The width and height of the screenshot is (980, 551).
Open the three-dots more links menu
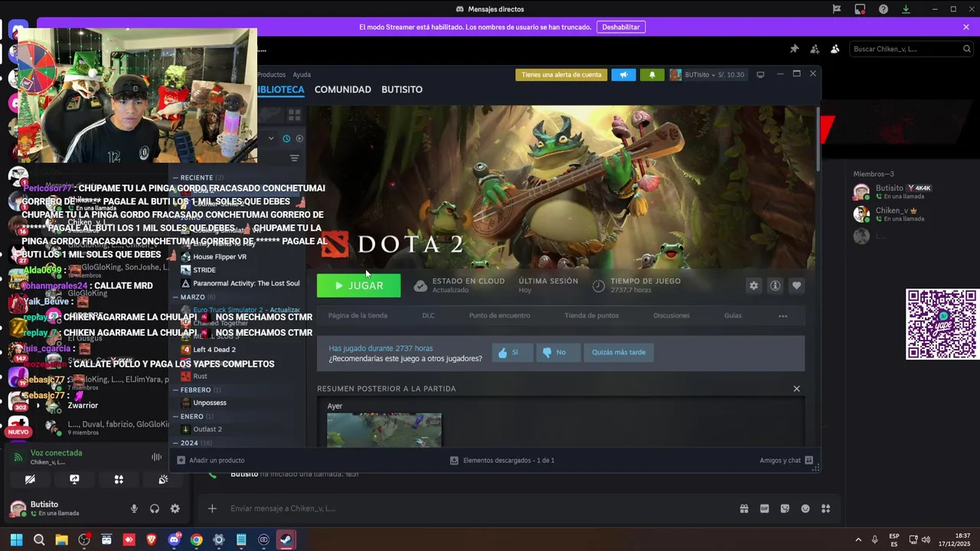coord(782,316)
